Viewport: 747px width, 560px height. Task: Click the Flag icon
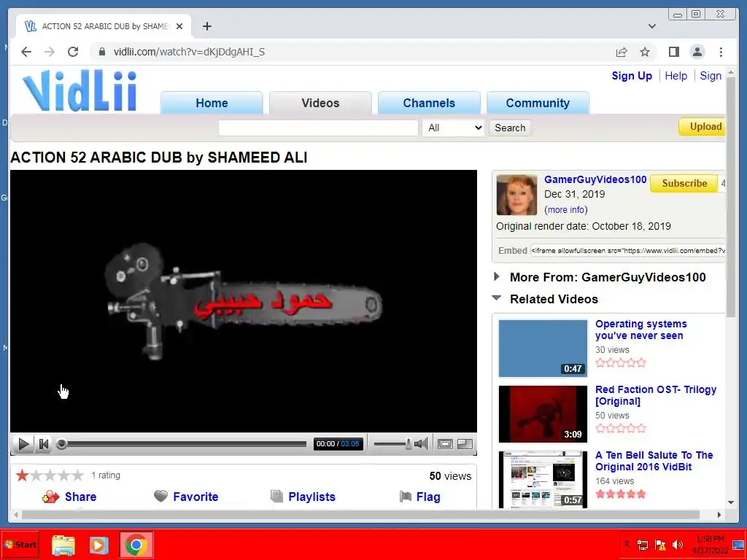point(406,497)
